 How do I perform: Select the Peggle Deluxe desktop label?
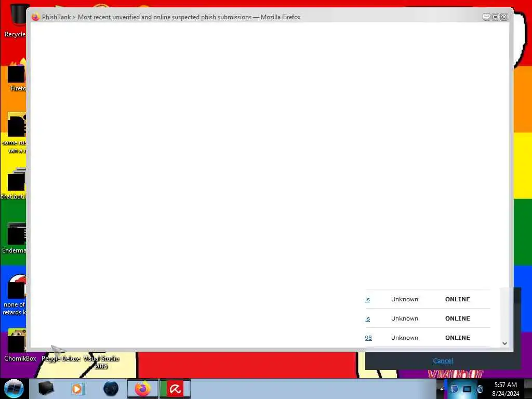(61, 358)
